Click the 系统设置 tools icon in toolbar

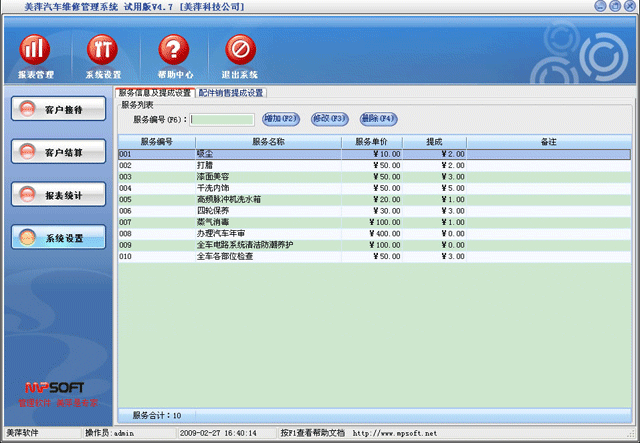(103, 53)
